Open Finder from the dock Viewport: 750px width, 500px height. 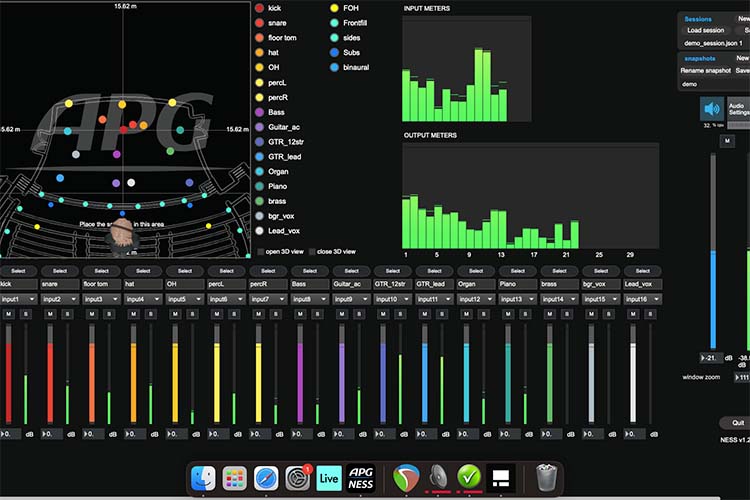203,478
